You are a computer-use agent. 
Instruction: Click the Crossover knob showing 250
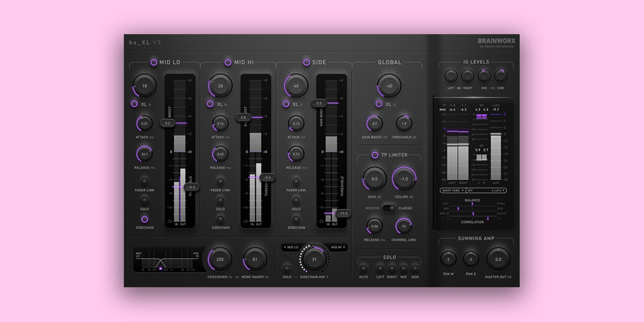point(220,259)
